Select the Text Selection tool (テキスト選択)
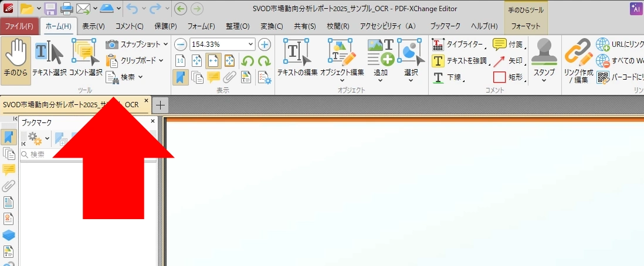 coord(49,60)
